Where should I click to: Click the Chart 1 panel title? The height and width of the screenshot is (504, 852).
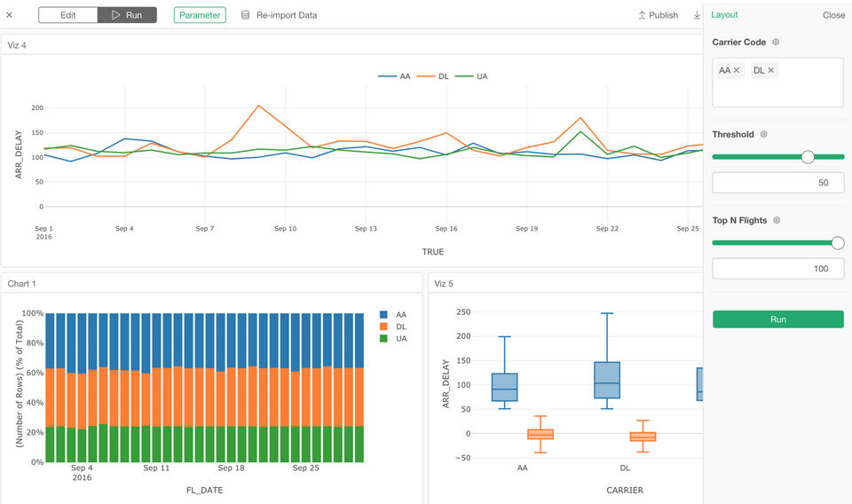point(21,284)
